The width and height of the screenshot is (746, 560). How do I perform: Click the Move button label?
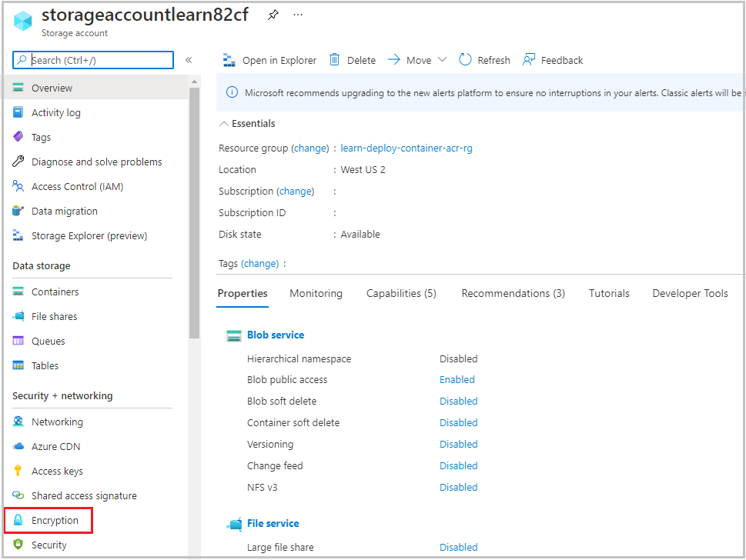click(419, 60)
